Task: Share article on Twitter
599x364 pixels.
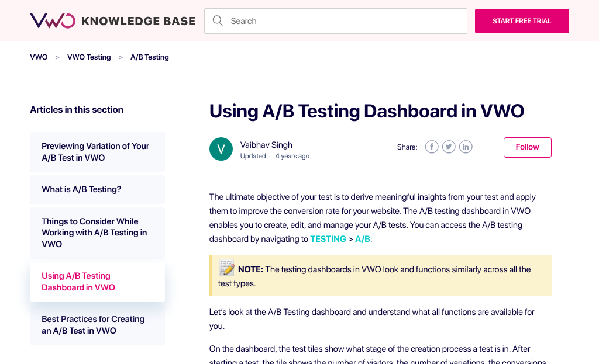Action: point(449,147)
